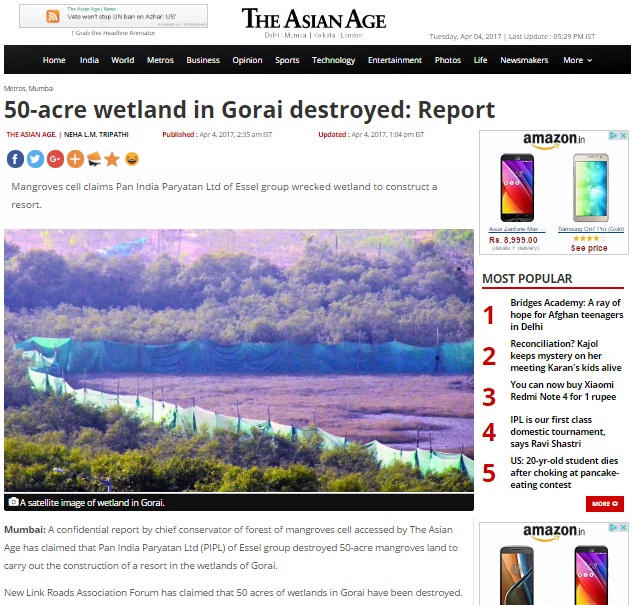This screenshot has width=633, height=605.
Task: Open the Entertainment section
Action: click(x=394, y=60)
